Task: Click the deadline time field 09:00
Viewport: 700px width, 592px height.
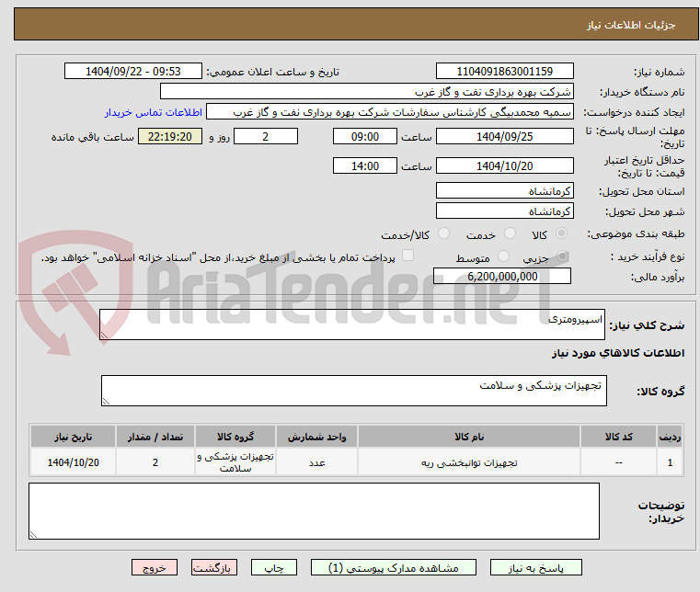Action: (x=365, y=136)
